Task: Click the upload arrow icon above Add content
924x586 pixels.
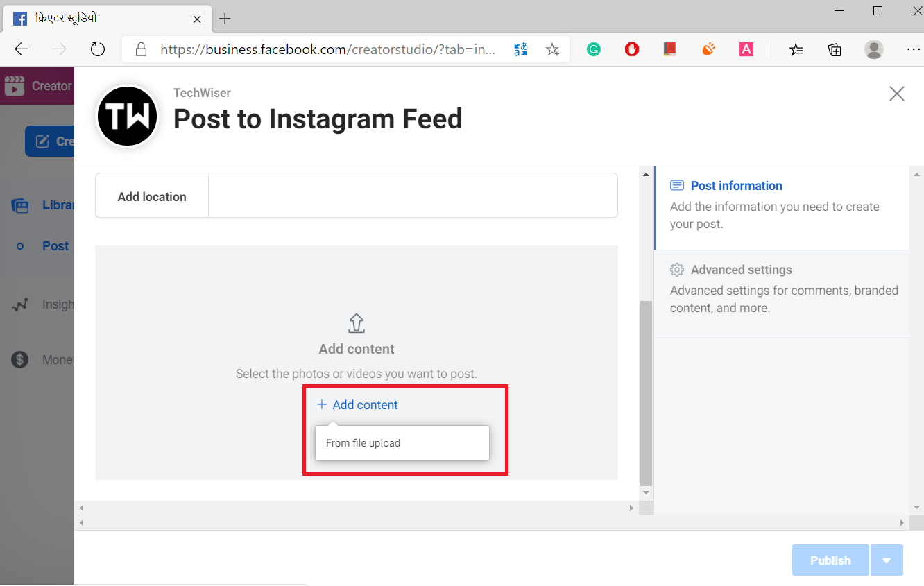Action: (357, 323)
